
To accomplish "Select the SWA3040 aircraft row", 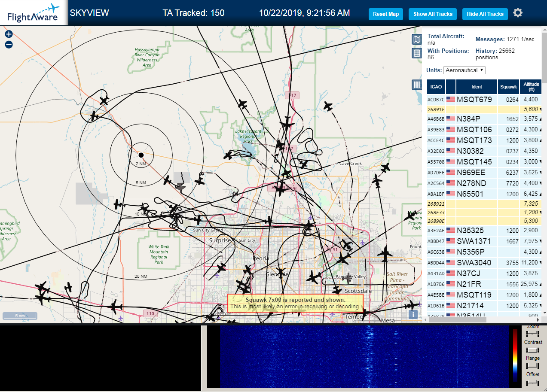I will pos(484,263).
